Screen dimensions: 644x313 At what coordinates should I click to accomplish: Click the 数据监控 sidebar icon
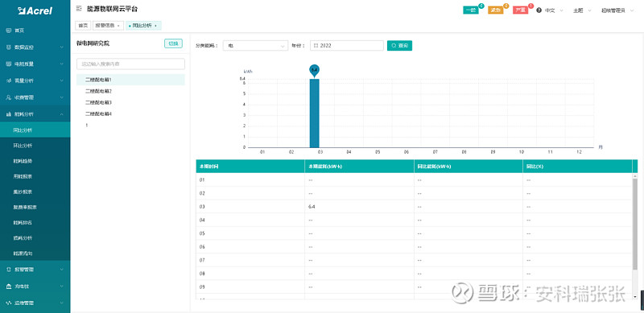[9, 47]
